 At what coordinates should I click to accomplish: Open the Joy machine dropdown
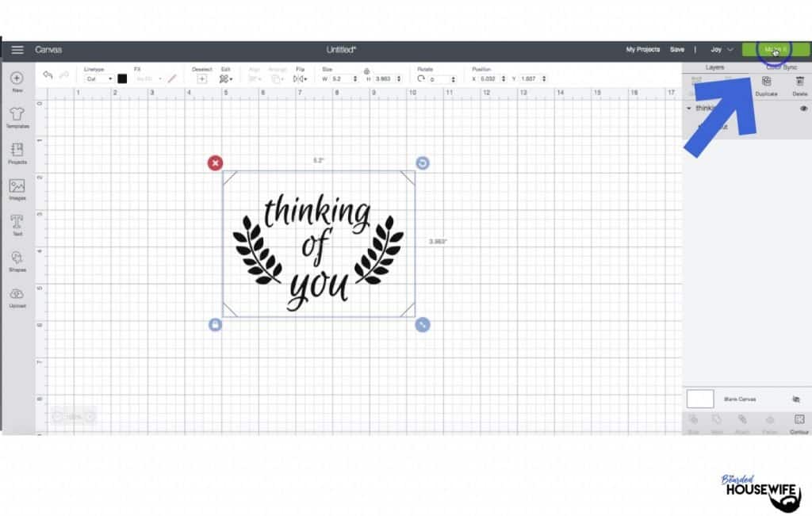(x=720, y=49)
